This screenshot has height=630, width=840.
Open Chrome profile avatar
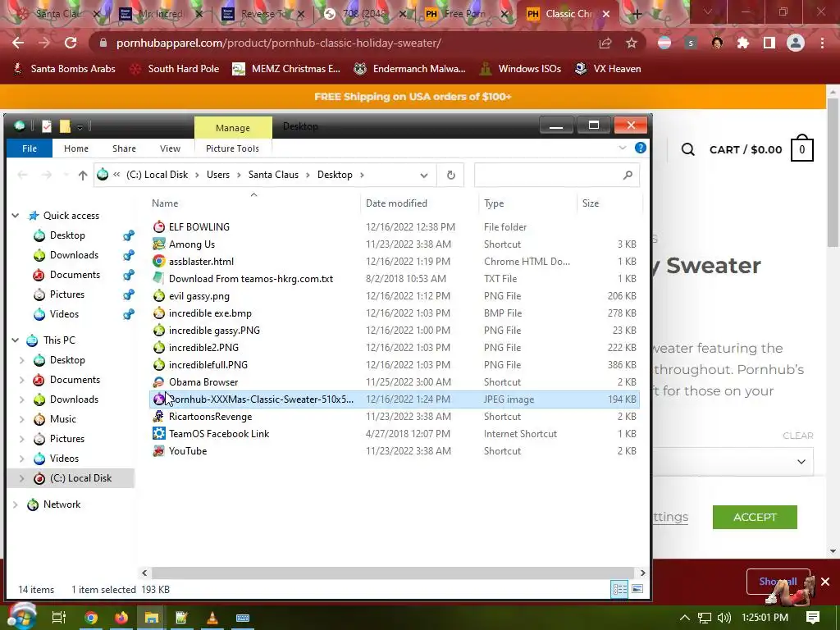(x=796, y=43)
